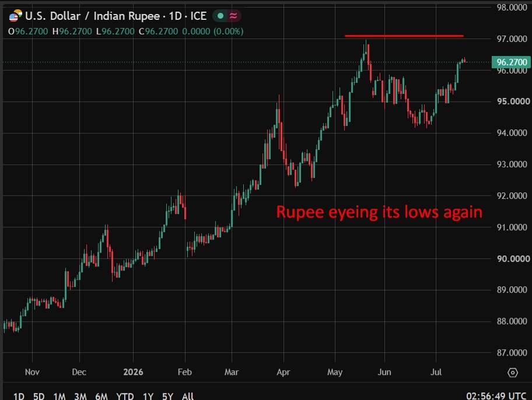Click the 90.0000 price axis label
532x400 pixels.
point(513,259)
